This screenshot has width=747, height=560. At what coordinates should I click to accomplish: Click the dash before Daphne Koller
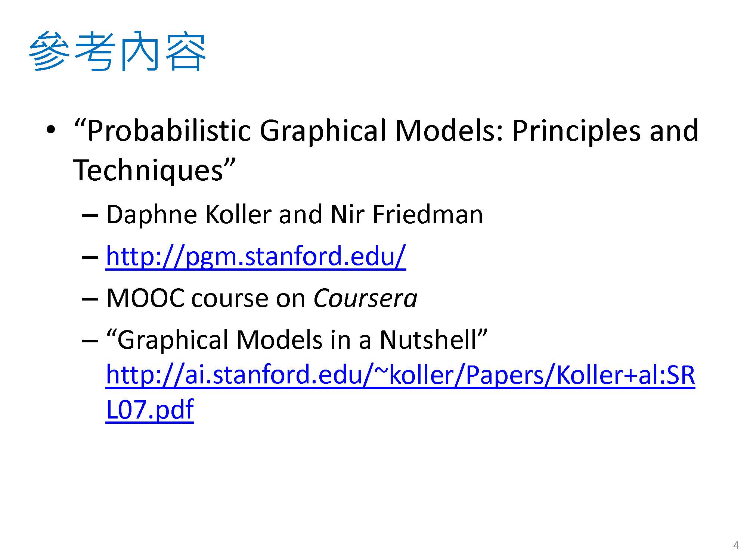click(x=90, y=215)
